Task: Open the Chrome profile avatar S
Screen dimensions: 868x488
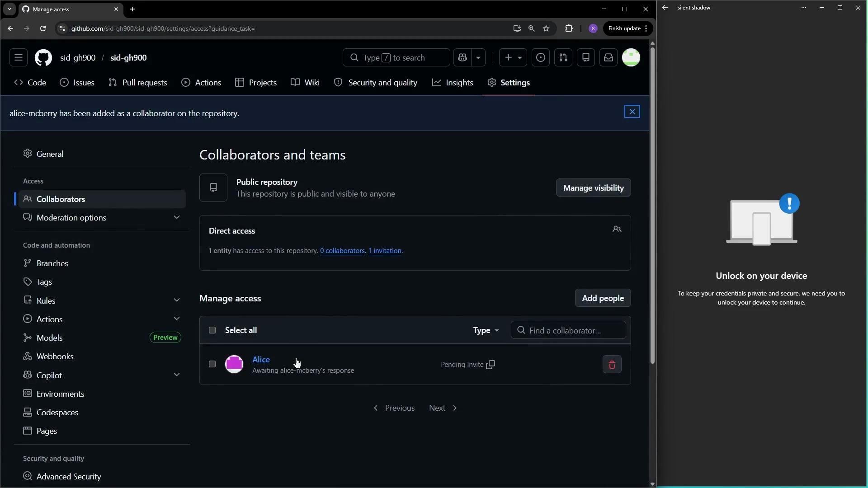Action: tap(593, 28)
